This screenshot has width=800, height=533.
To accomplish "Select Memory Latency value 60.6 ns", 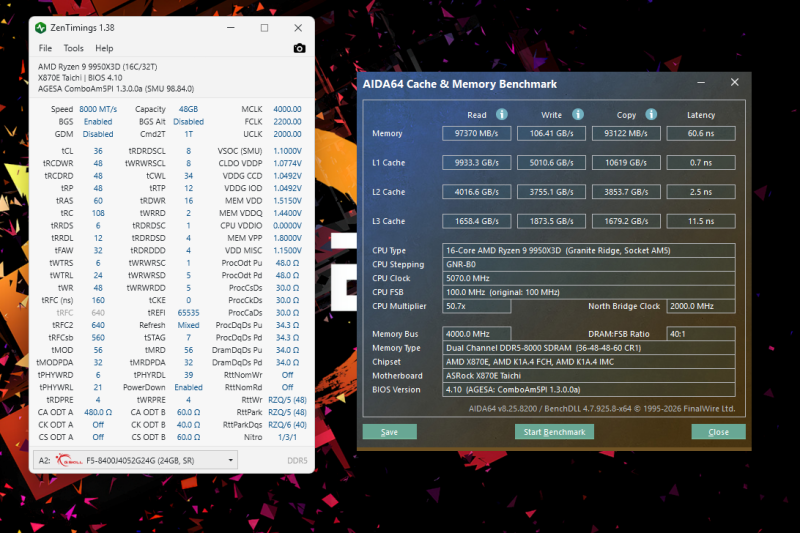I will pos(701,134).
